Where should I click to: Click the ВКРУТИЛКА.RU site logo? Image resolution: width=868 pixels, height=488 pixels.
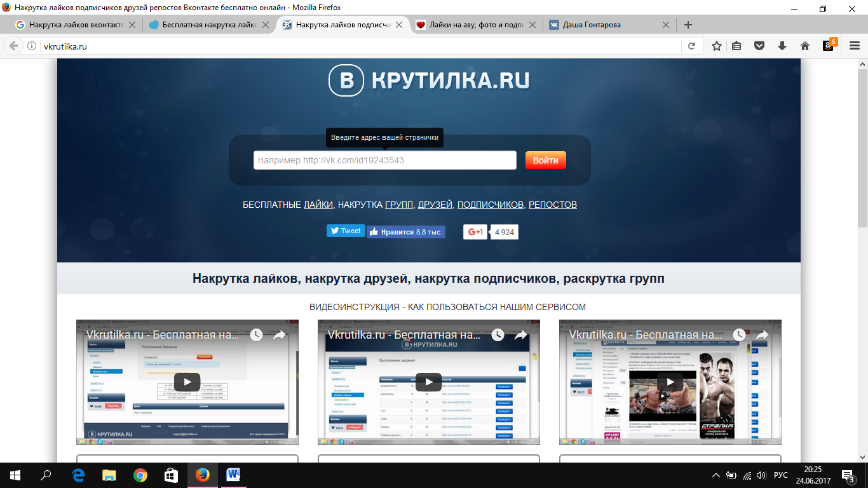429,81
